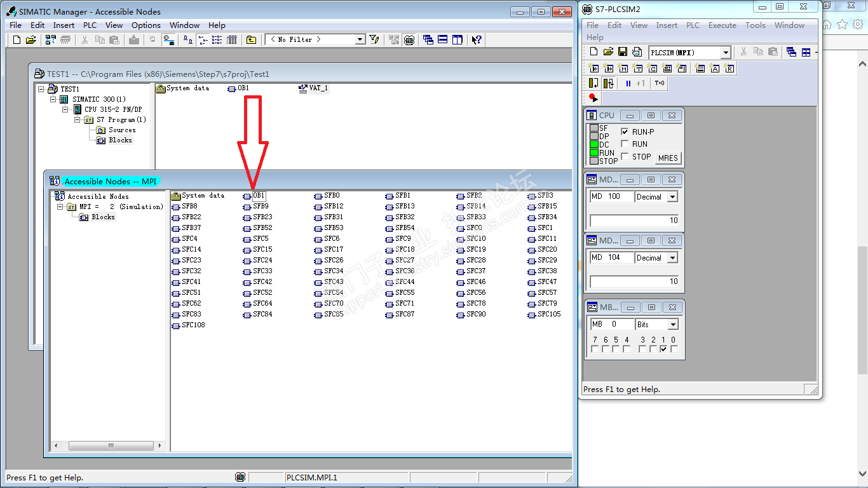Insert the Accumulators view in PLCSIM
868x488 pixels.
point(715,68)
